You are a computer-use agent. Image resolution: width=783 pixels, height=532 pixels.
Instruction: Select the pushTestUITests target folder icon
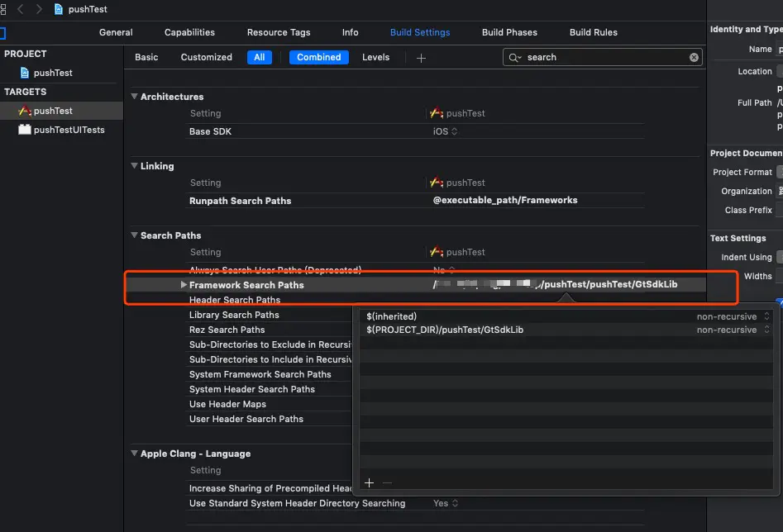[25, 130]
